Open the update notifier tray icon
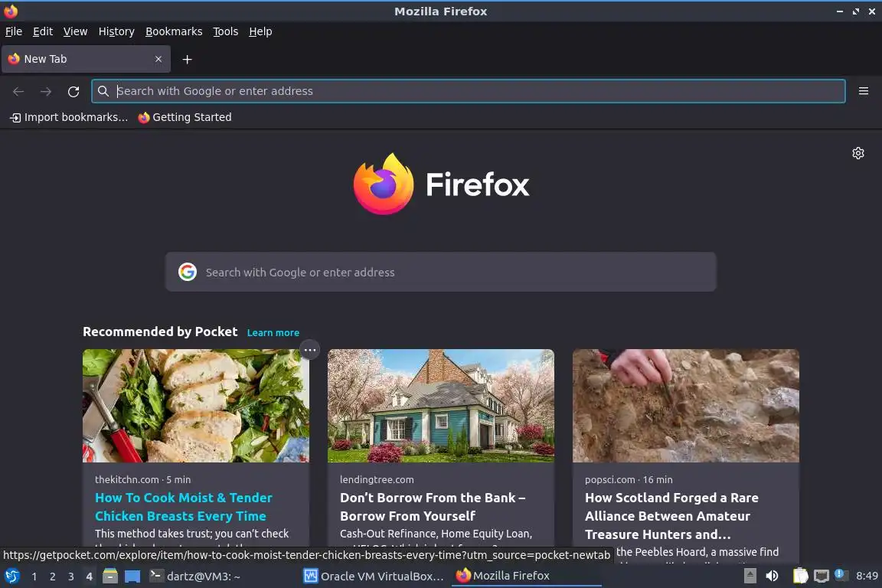This screenshot has height=588, width=882. [841, 574]
